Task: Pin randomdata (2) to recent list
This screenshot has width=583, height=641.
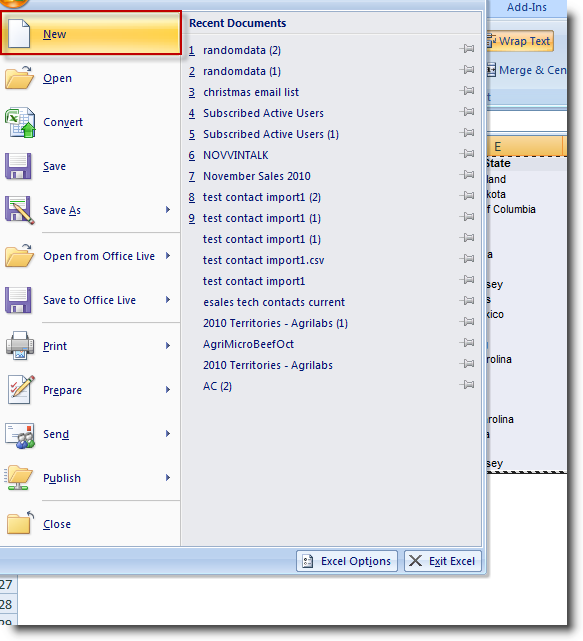Action: coord(466,49)
